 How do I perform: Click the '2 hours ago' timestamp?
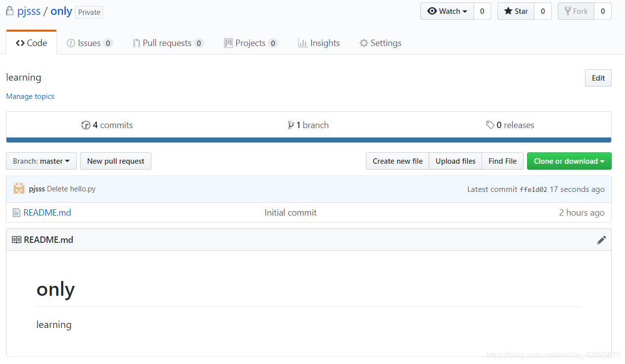click(582, 213)
